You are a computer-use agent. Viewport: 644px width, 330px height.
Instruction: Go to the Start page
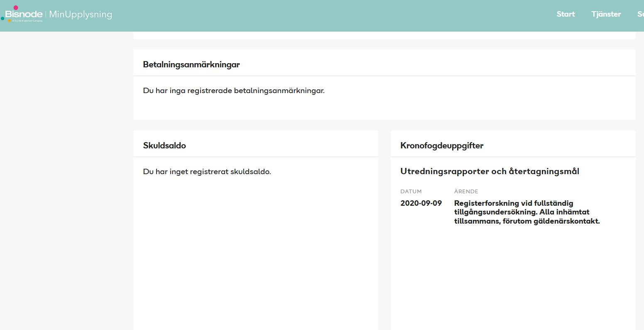click(566, 14)
